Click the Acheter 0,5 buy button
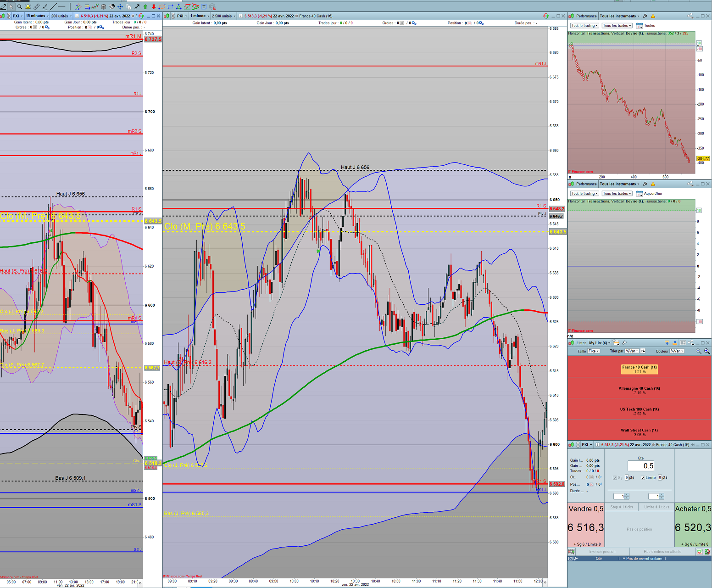This screenshot has height=588, width=712. point(693,525)
